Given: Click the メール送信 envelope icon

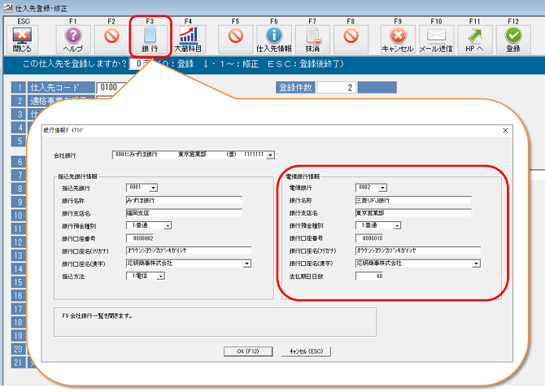Looking at the screenshot, I should pyautogui.click(x=436, y=36).
